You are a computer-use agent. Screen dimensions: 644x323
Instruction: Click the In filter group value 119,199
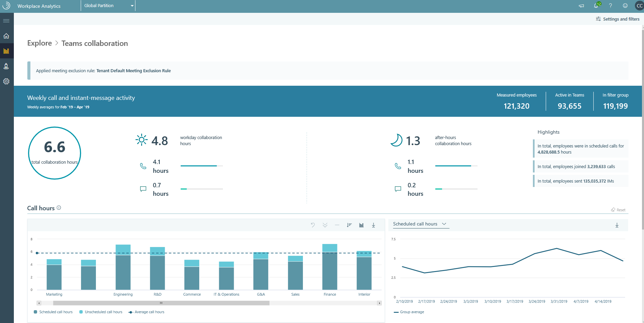[615, 106]
